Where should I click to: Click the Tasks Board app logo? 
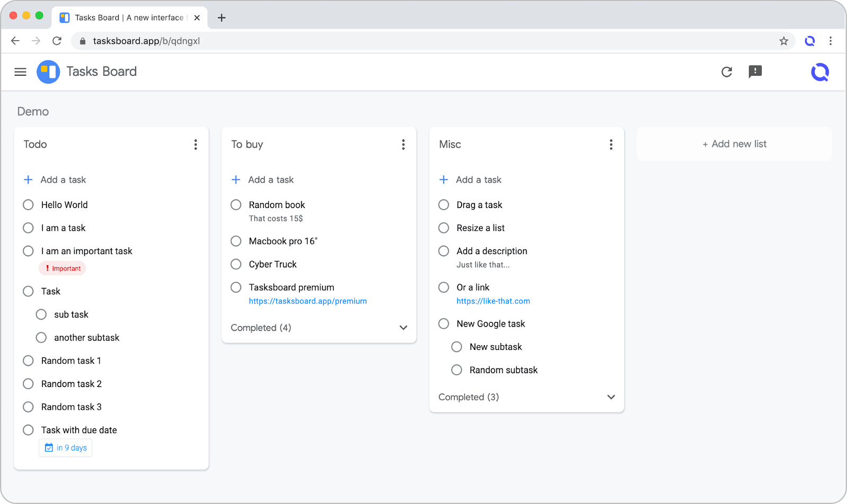[48, 71]
